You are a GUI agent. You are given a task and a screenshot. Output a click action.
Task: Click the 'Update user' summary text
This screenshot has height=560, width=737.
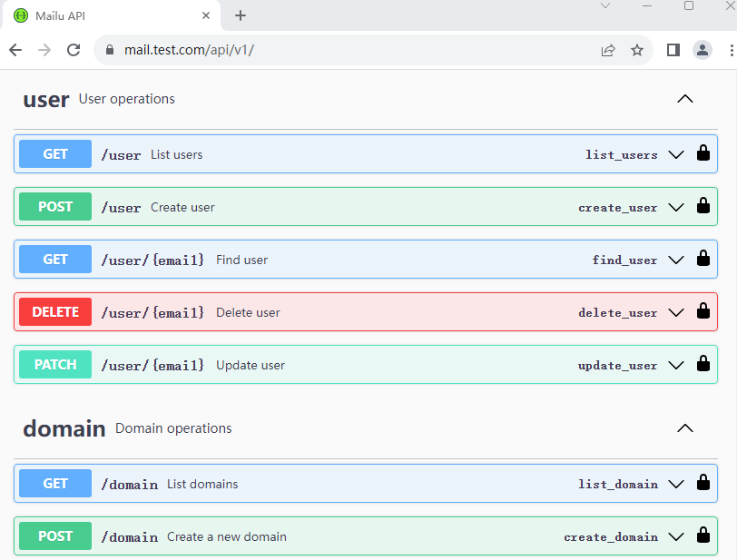coord(251,366)
